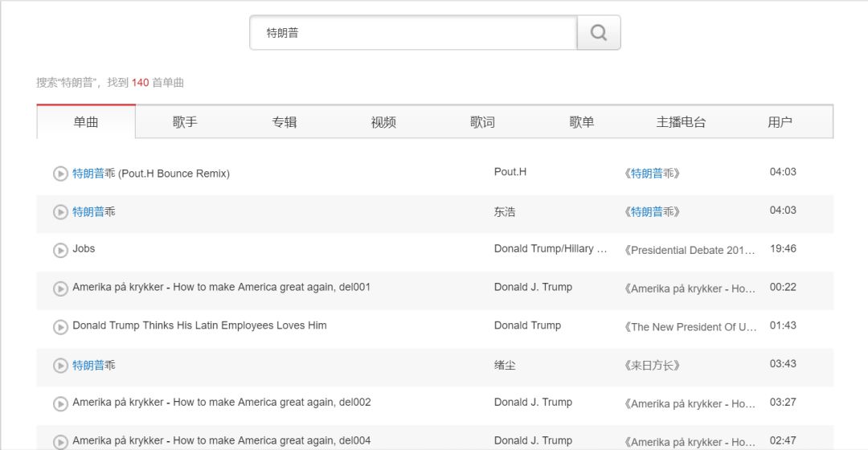Click duration 19:46 of Jobs
Screen dimensions: 868x450
click(783, 248)
